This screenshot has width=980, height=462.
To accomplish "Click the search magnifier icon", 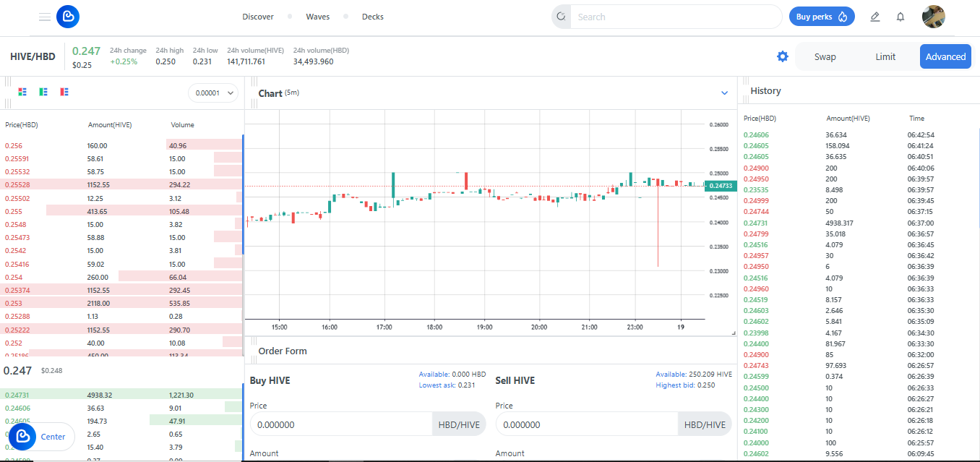I will [561, 17].
